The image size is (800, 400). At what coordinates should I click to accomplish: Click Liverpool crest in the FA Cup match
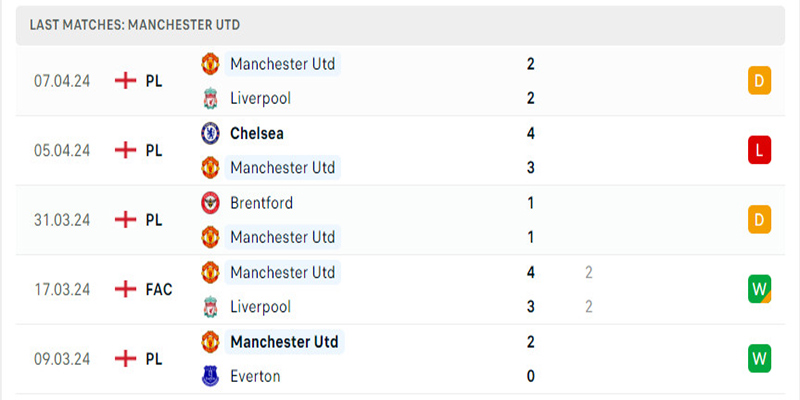coord(210,307)
